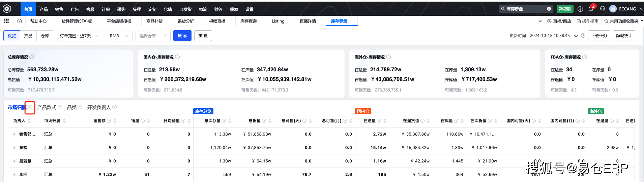The width and height of the screenshot is (644, 182).
Task: Open the 订单范围 近7天 dropdown
Action: point(79,36)
